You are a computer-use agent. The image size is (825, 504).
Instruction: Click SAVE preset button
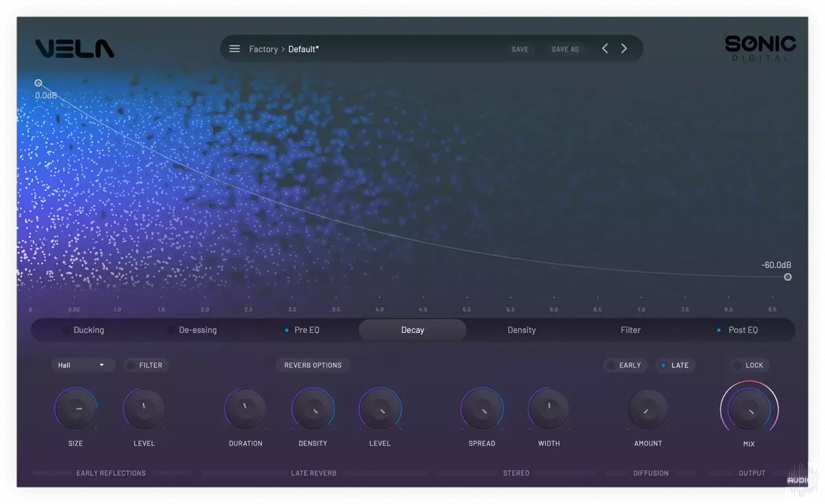520,50
